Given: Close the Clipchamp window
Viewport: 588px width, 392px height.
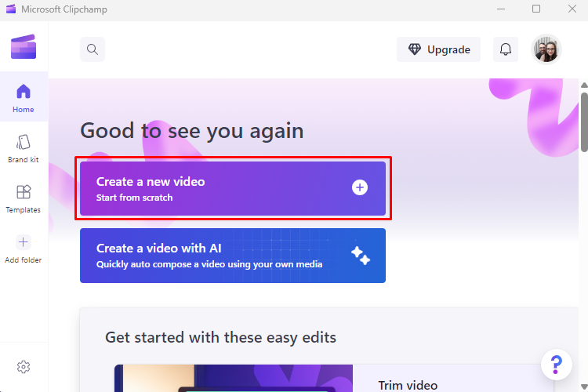Looking at the screenshot, I should click(x=572, y=9).
